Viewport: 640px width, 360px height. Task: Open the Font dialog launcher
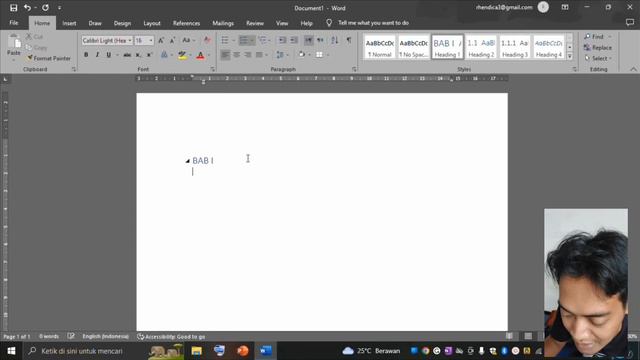coord(212,69)
